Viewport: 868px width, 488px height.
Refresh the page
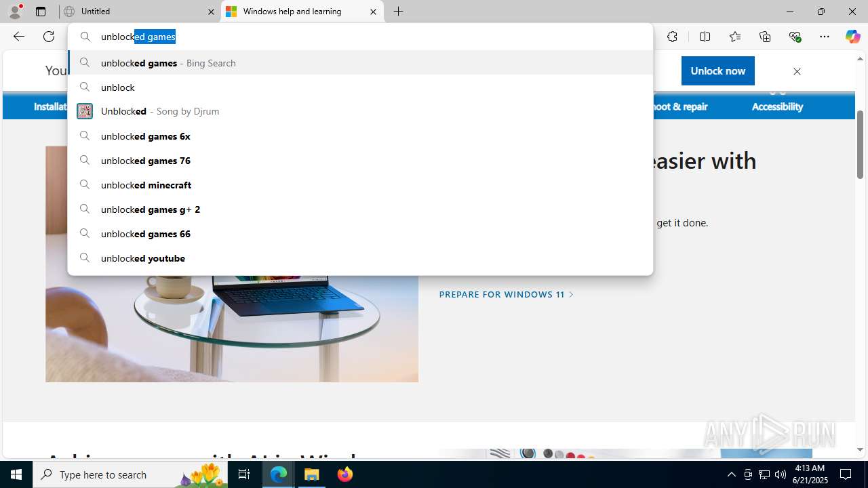tap(49, 37)
